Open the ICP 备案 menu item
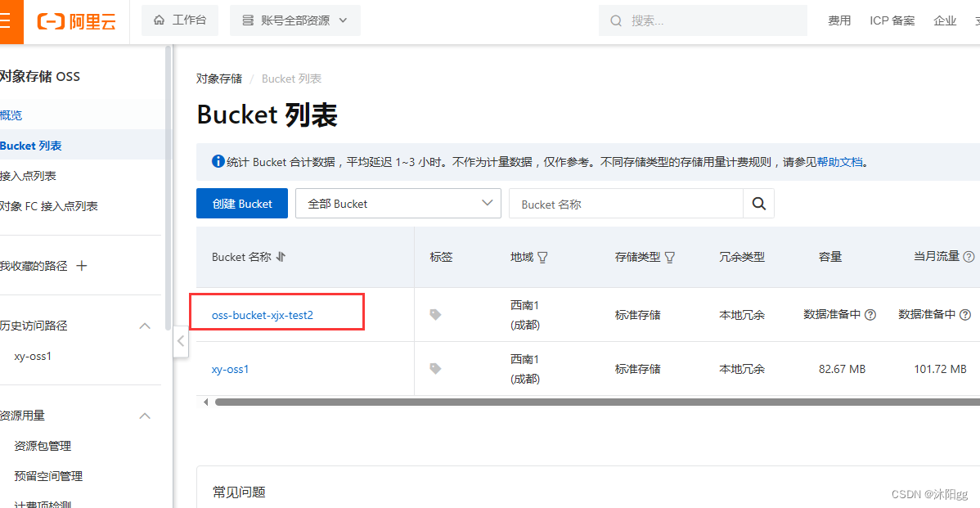 892,20
